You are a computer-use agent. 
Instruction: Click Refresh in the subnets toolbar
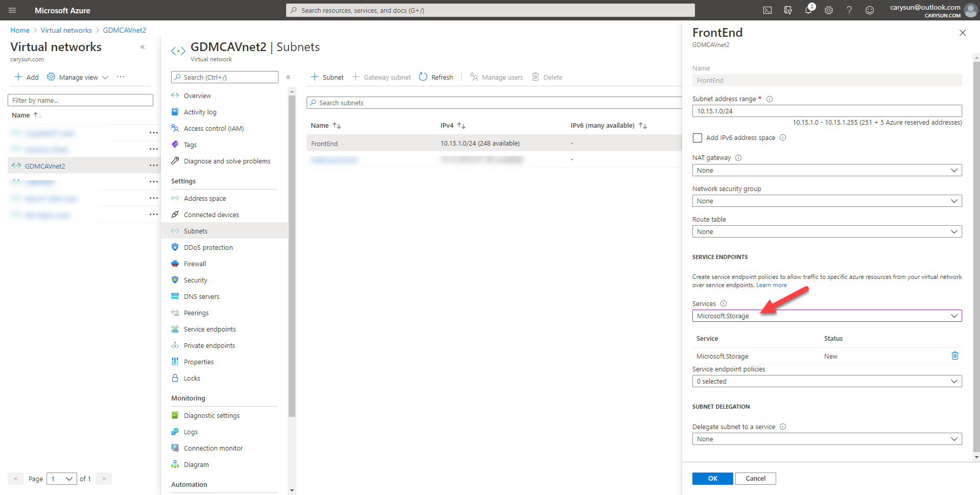(x=436, y=77)
